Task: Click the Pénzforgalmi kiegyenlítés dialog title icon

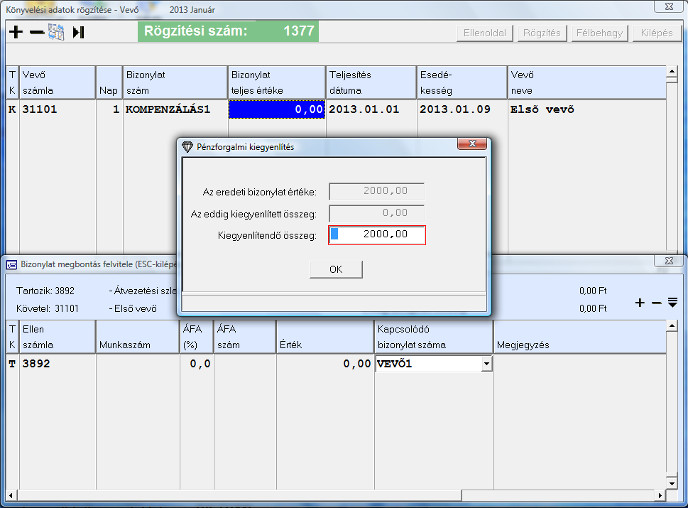Action: (187, 146)
